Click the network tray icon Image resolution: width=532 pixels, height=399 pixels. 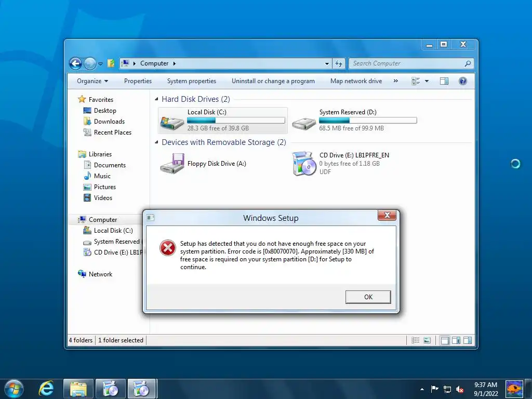pyautogui.click(x=447, y=389)
